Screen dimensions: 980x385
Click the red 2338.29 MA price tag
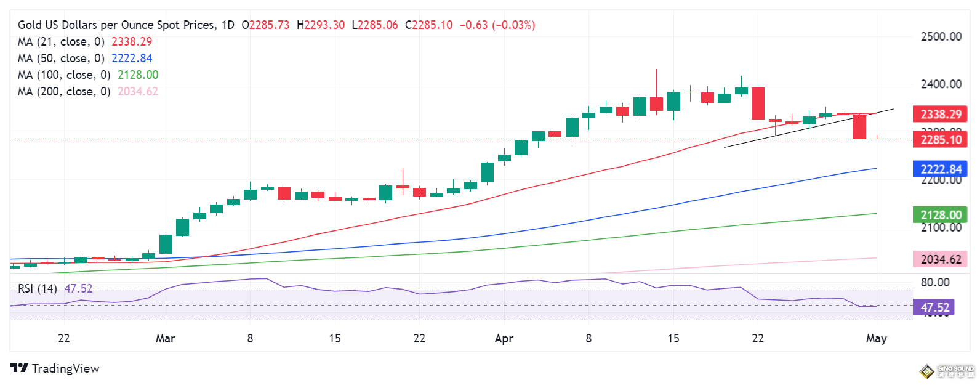(940, 114)
